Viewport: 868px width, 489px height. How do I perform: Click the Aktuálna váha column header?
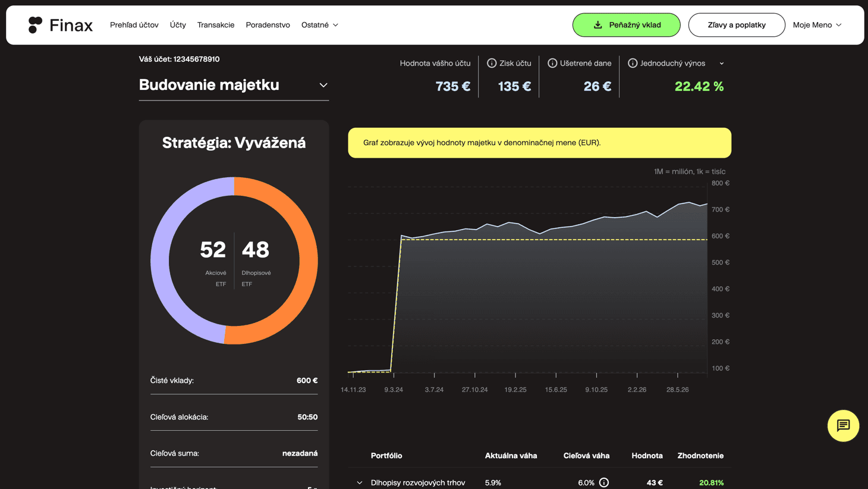(511, 456)
